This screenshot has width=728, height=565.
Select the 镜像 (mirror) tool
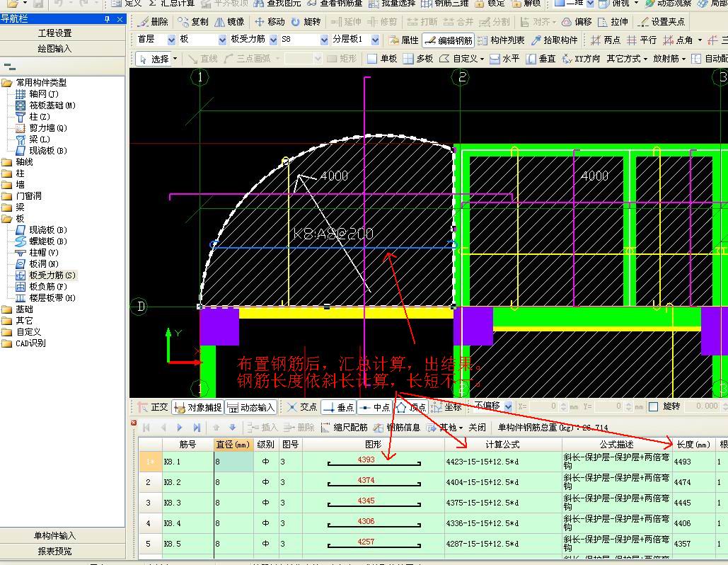pos(229,22)
